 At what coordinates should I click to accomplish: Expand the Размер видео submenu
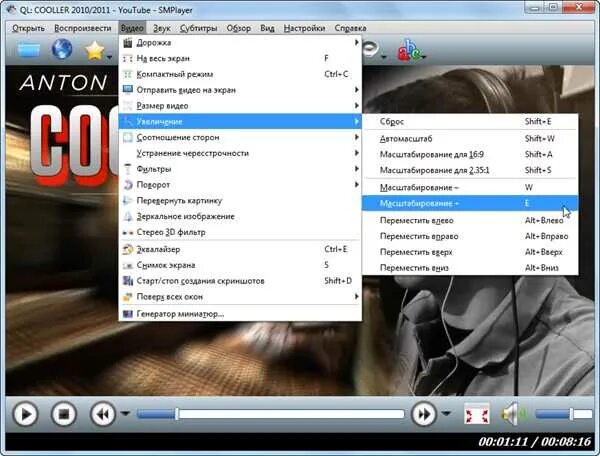pyautogui.click(x=240, y=106)
